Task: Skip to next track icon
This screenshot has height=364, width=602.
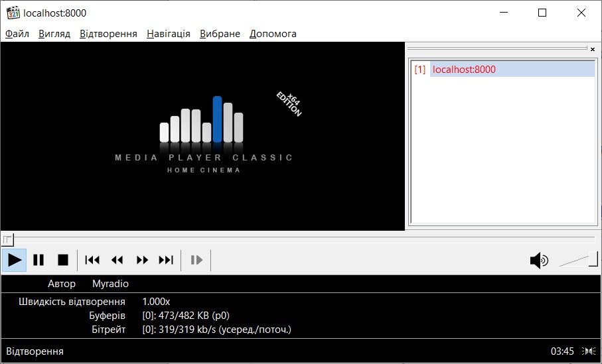Action: 166,260
